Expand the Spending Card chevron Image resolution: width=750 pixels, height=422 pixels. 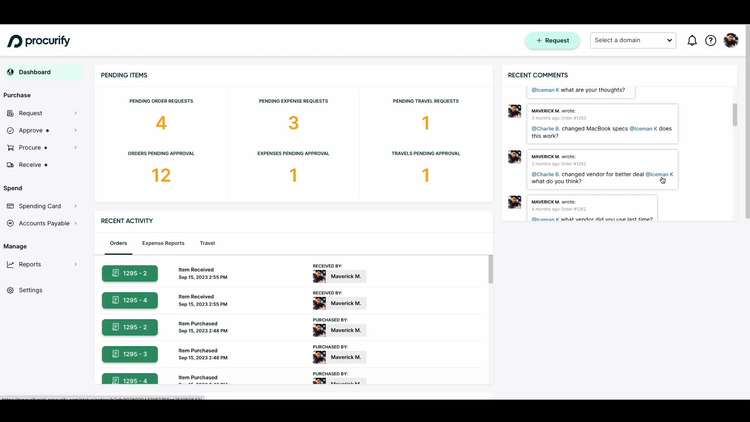click(76, 206)
